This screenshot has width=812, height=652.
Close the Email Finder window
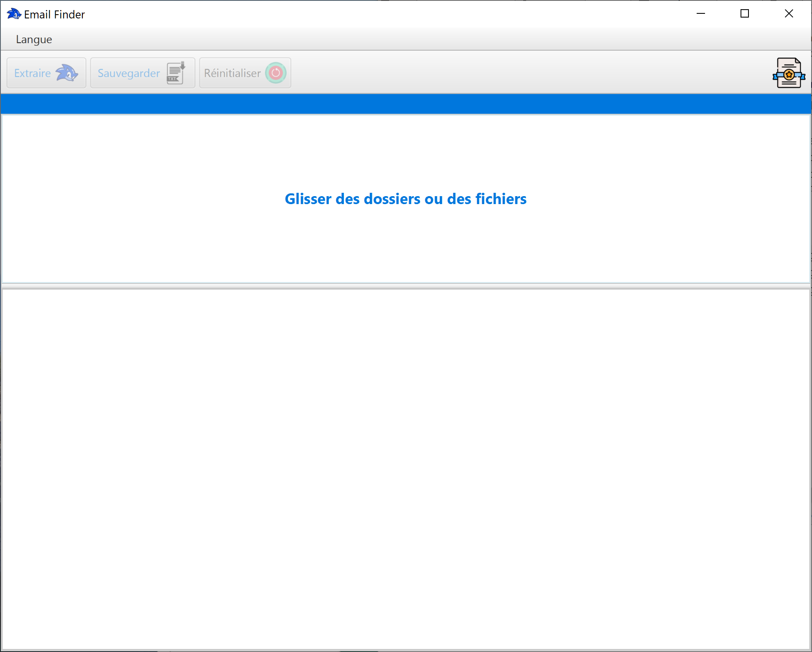click(x=789, y=14)
